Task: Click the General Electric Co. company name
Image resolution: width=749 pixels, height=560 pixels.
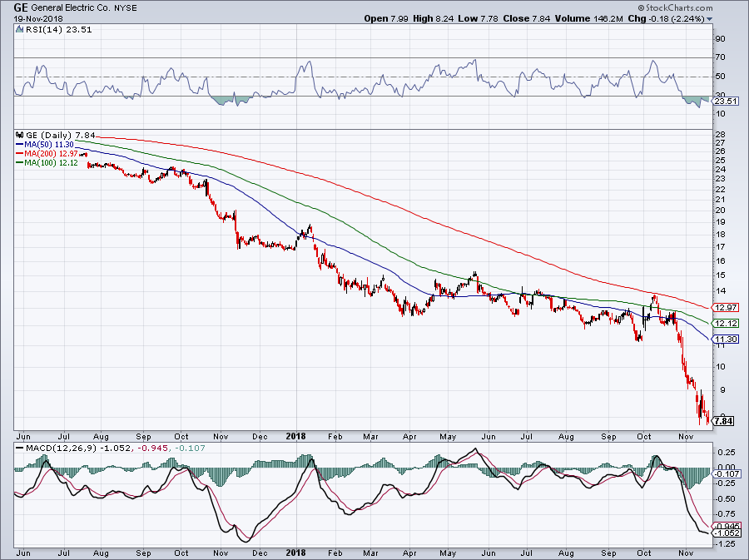Action: click(80, 7)
